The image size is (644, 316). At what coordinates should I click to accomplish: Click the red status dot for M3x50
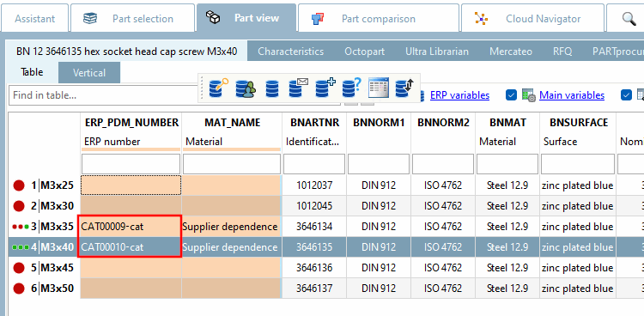coord(19,289)
